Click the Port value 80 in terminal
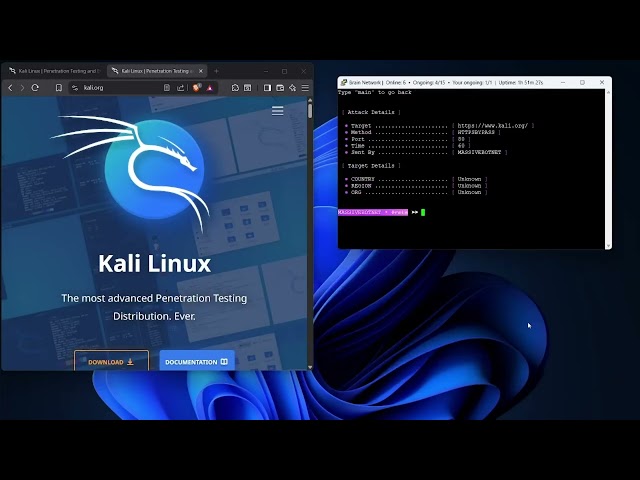 tap(461, 139)
